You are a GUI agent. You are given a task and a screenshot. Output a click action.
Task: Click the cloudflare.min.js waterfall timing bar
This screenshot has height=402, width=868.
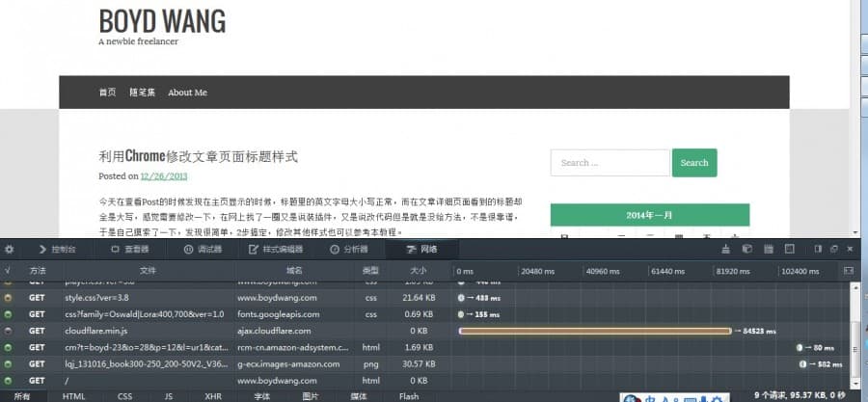tap(594, 331)
